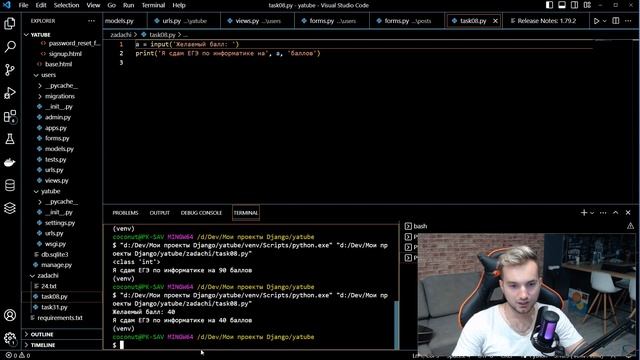Switch to the OUTPUT panel tab
The width and height of the screenshot is (640, 360).
click(x=160, y=213)
